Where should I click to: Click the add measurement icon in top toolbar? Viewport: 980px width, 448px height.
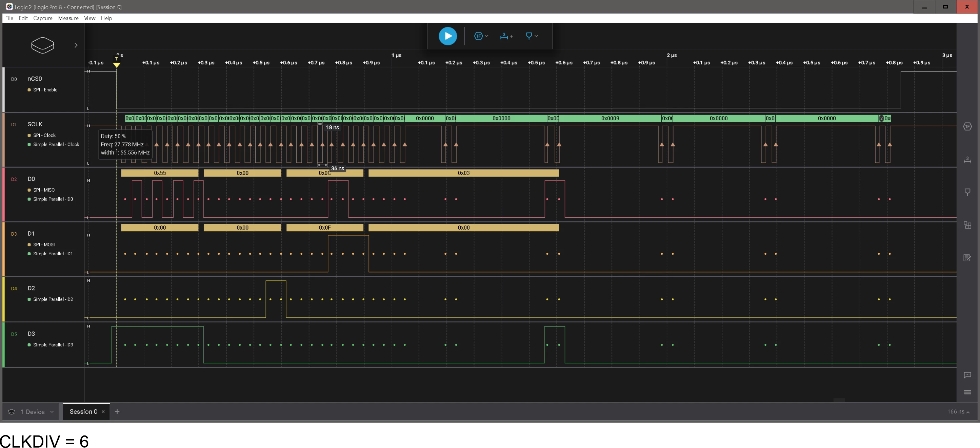507,36
